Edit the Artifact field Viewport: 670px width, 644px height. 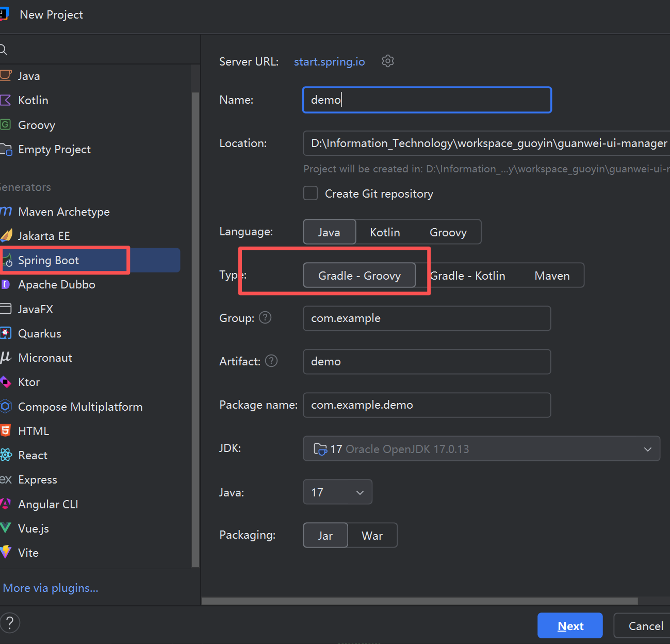click(x=427, y=362)
